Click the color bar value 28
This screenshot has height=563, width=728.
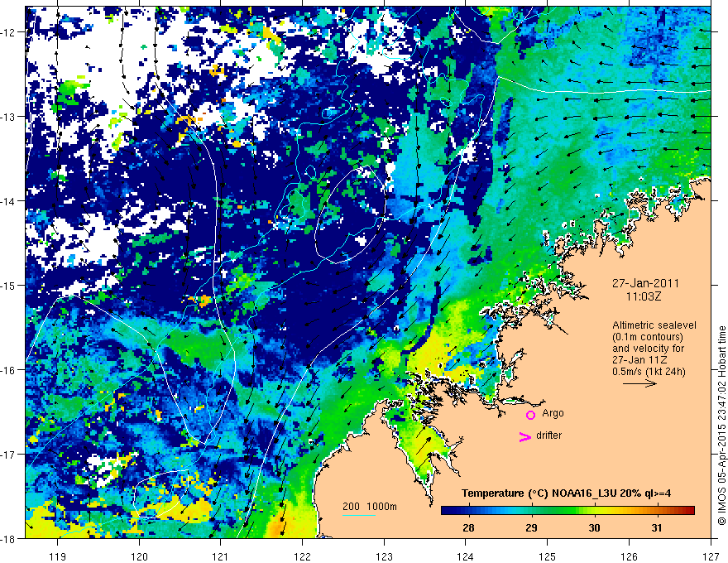(468, 528)
